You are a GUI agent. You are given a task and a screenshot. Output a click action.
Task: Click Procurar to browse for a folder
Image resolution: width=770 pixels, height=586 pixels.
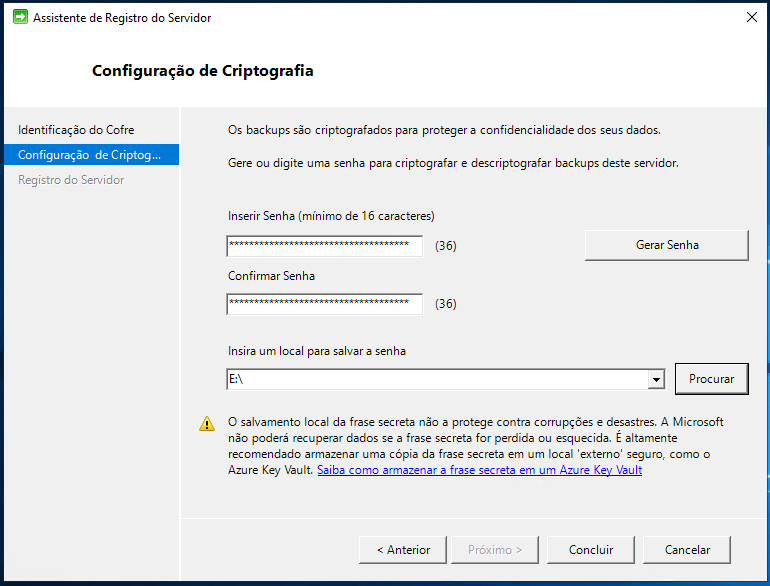point(712,379)
